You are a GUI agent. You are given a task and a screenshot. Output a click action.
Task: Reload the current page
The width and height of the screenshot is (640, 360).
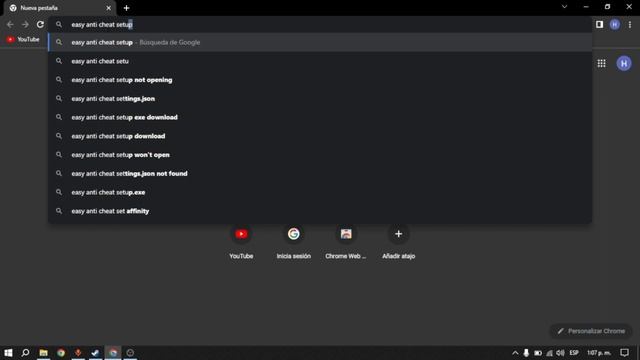(x=40, y=24)
